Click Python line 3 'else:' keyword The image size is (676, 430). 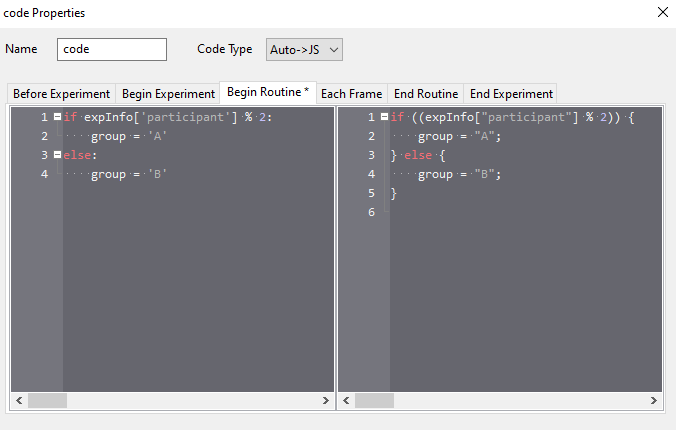(80, 155)
